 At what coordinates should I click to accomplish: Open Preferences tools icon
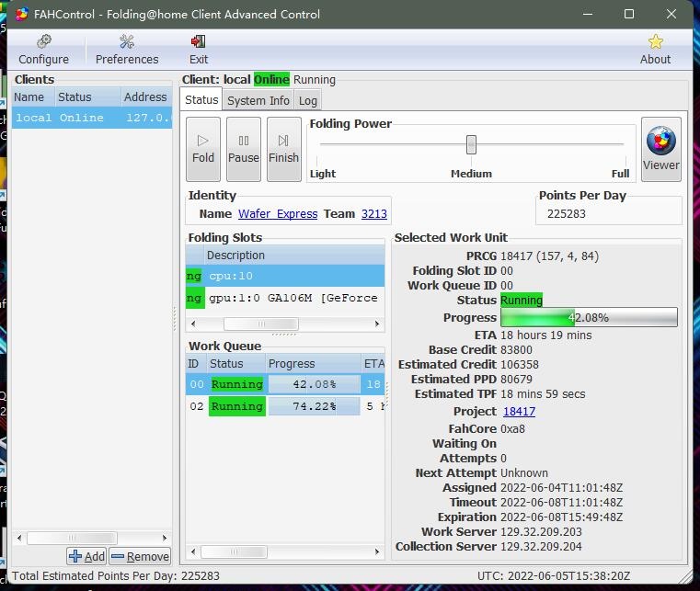pos(127,41)
